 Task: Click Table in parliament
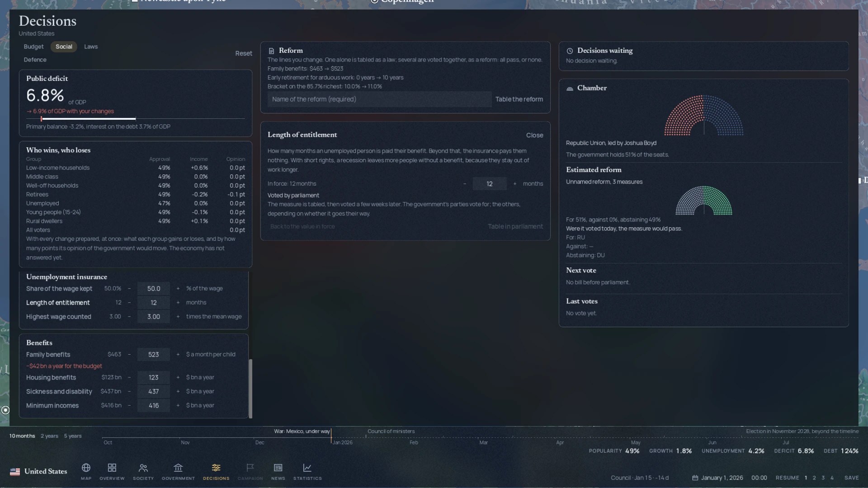tap(515, 226)
